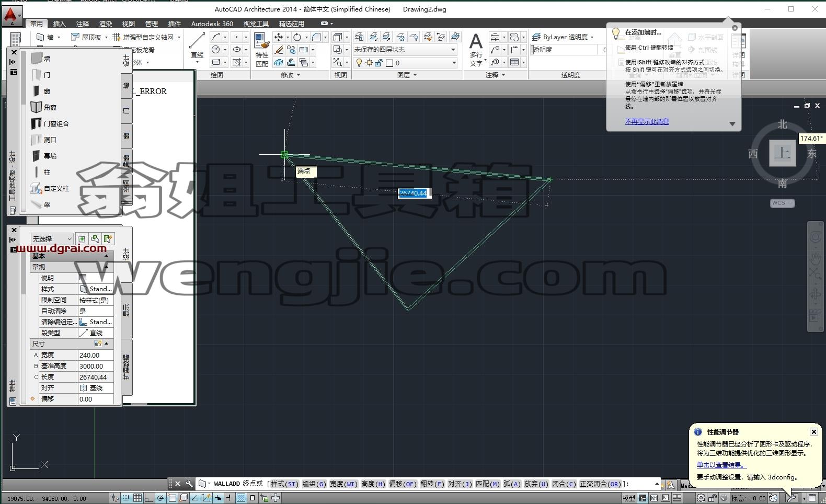Image resolution: width=826 pixels, height=504 pixels.
Task: Toggle layer lock padlock icon
Action: pyautogui.click(x=379, y=63)
